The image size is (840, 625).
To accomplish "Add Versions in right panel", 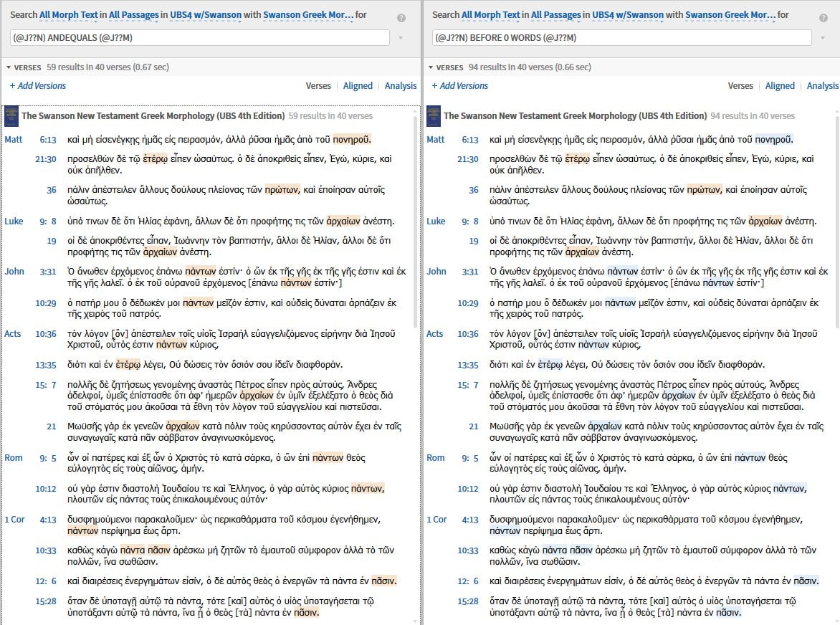I will point(459,86).
